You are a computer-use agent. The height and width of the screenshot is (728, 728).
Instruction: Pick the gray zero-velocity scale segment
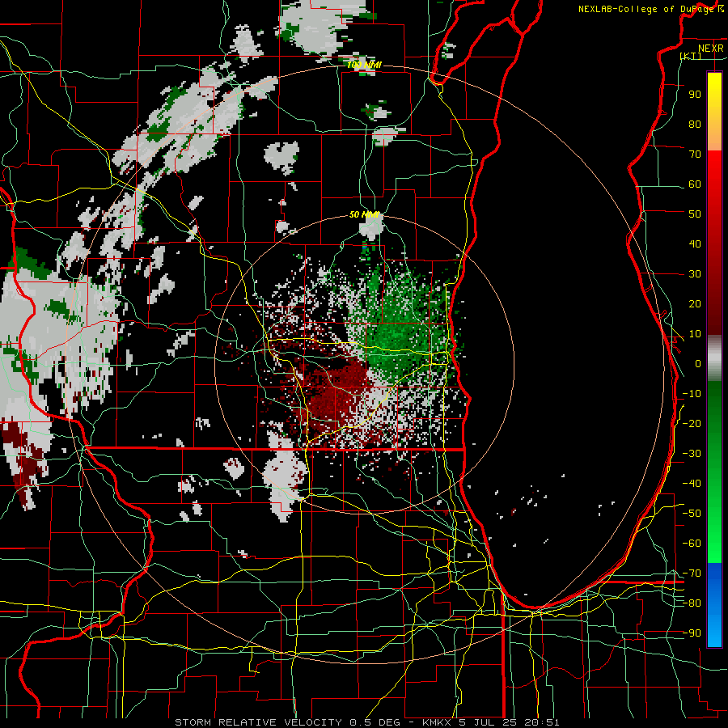point(714,358)
